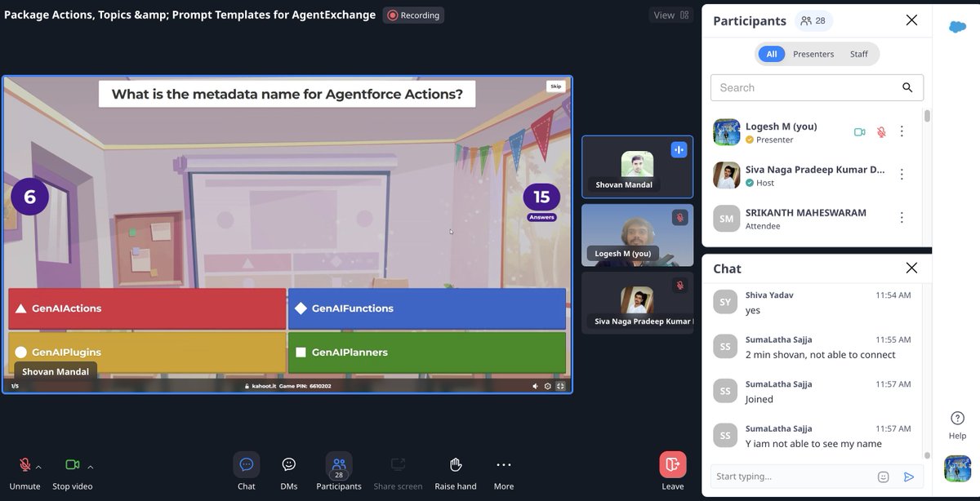Click Shiva Yadav's SY chat avatar

[x=725, y=302]
